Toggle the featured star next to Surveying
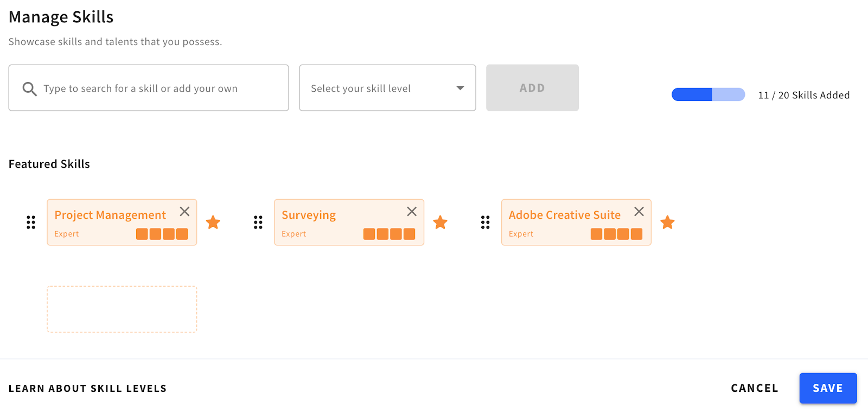 441,222
